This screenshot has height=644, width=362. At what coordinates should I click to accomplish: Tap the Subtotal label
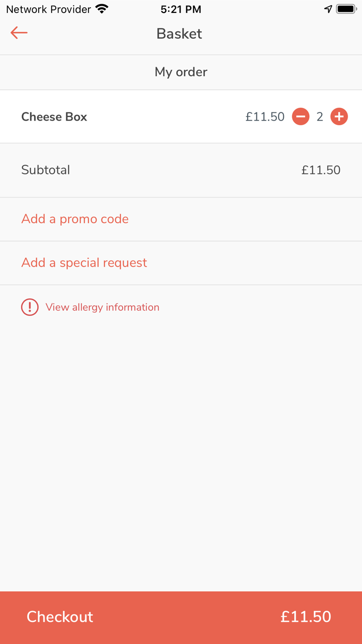pos(46,170)
